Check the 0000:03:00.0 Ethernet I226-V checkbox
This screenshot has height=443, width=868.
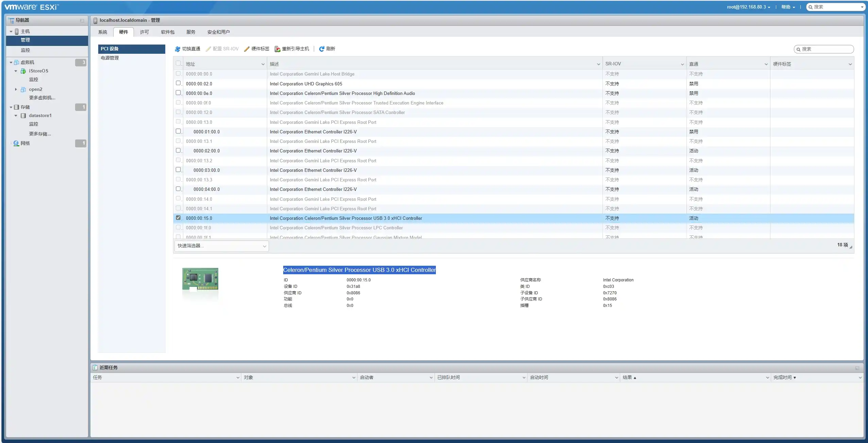pos(178,169)
